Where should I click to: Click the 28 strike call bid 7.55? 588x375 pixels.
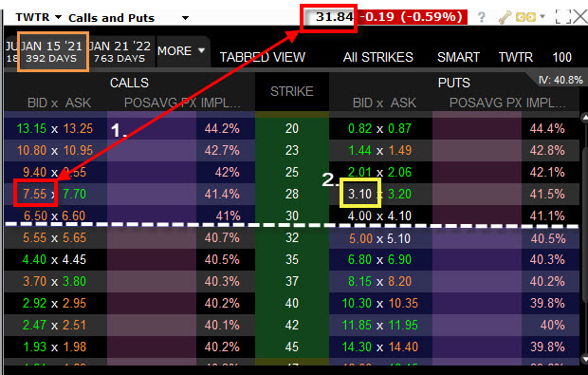(35, 194)
